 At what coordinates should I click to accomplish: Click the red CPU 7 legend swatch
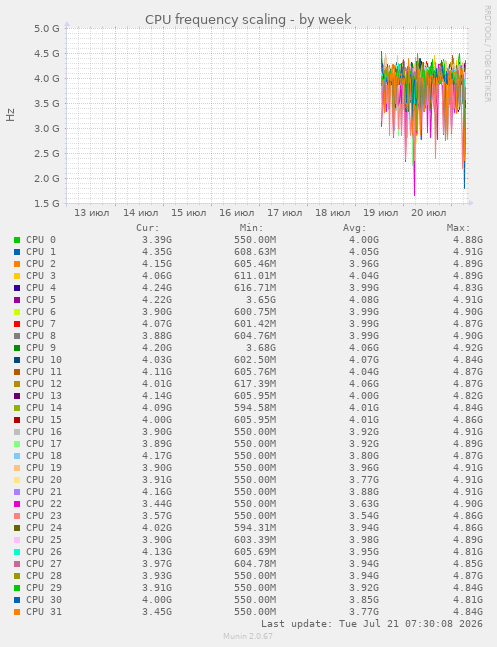point(17,324)
